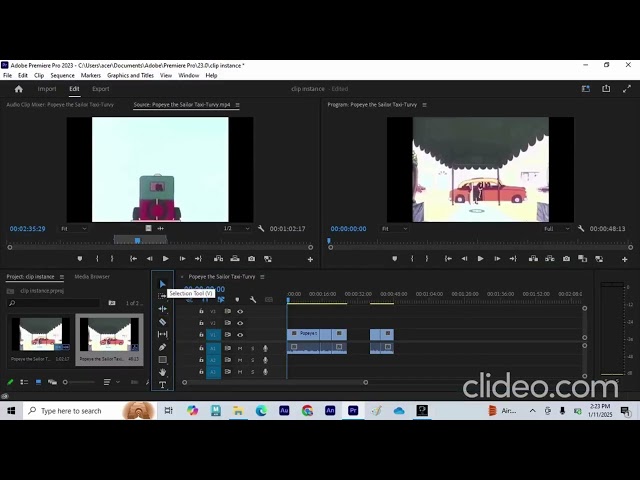Add marker in timeline panel
Image resolution: width=640 pixels, height=480 pixels.
(237, 300)
